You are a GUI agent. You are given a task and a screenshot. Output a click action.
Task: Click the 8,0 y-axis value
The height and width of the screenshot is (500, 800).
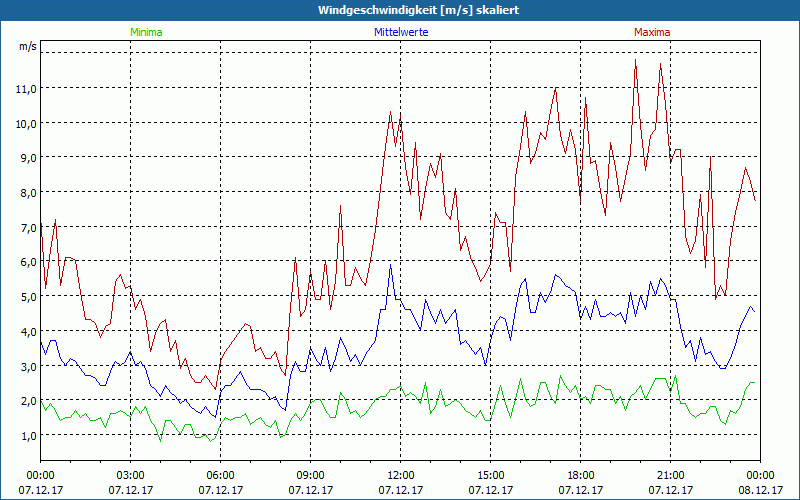pyautogui.click(x=29, y=193)
